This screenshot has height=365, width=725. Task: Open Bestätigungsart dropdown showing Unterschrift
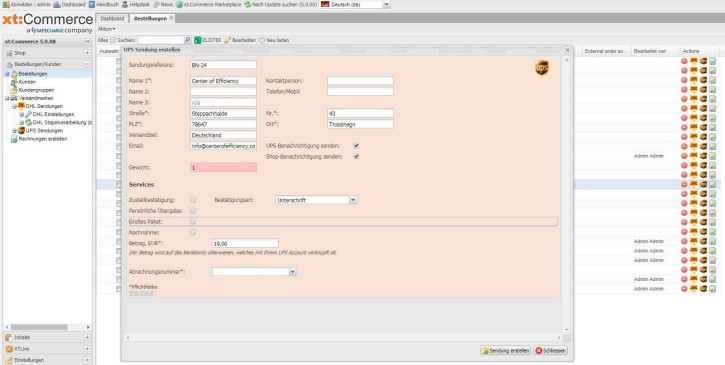click(353, 200)
